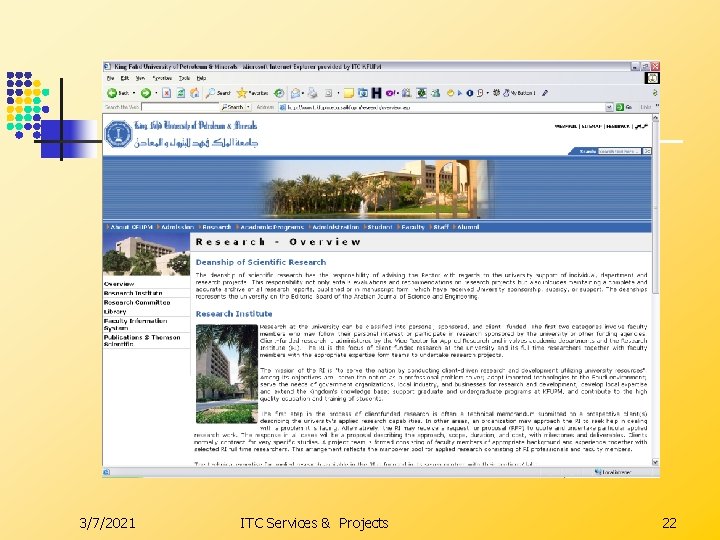Click the KFUPM seal logo
Screen dimensions: 720x540
(x=118, y=134)
